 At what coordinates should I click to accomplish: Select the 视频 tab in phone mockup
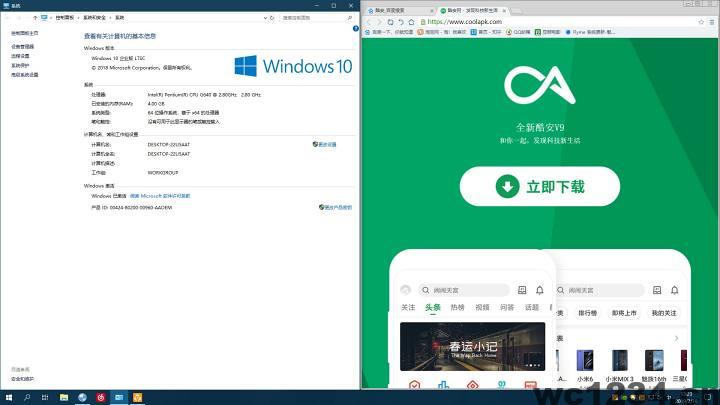point(482,308)
